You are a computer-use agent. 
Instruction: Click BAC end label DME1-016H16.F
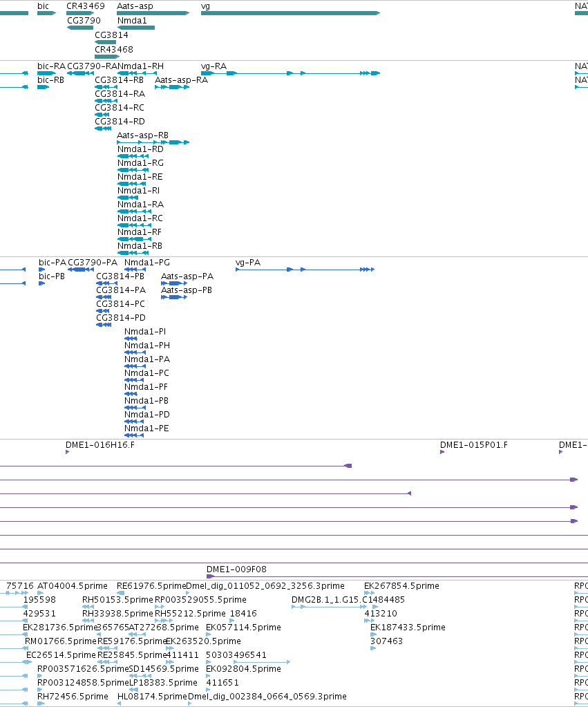coord(100,445)
